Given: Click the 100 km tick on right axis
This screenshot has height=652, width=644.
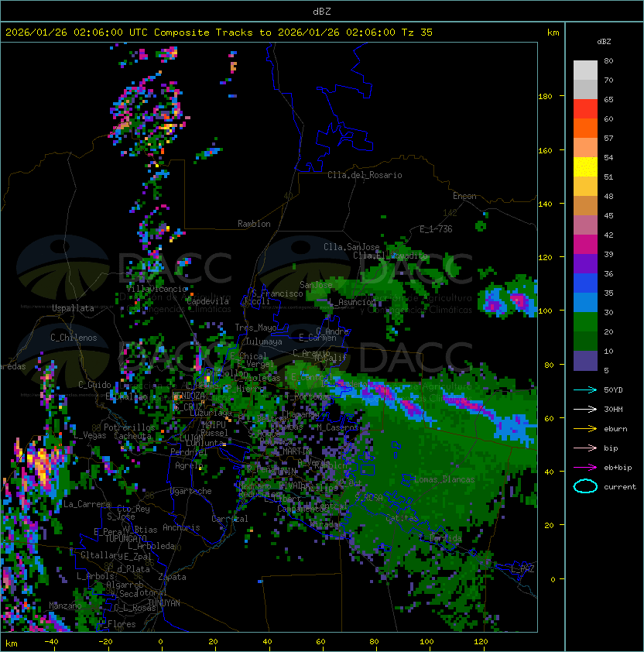Looking at the screenshot, I should (x=546, y=311).
